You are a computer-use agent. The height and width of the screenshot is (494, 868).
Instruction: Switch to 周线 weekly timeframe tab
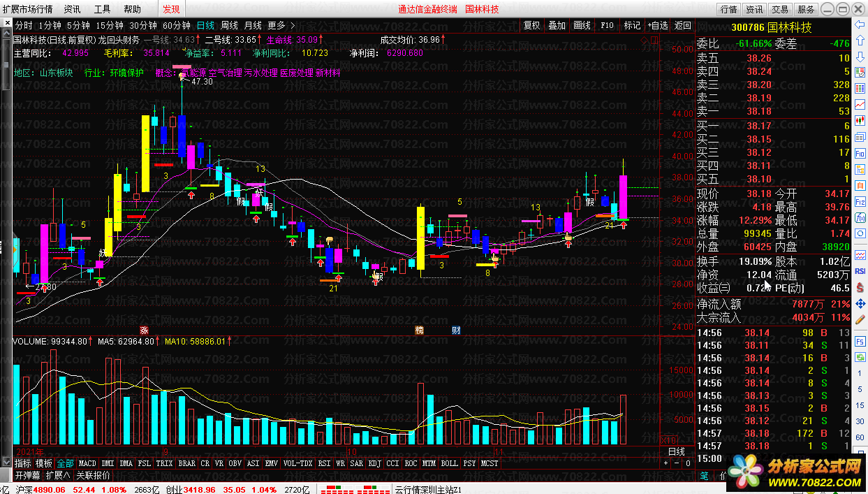pos(230,25)
